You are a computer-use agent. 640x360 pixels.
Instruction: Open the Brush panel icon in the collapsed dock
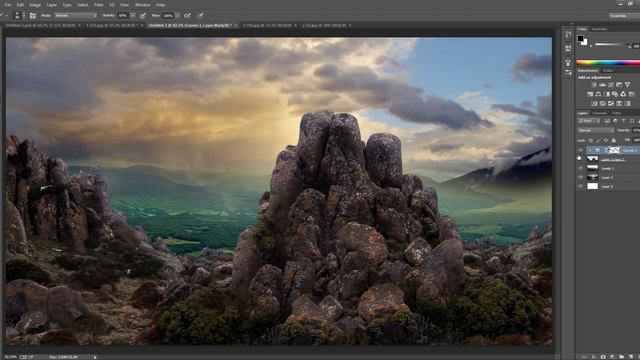[x=568, y=62]
